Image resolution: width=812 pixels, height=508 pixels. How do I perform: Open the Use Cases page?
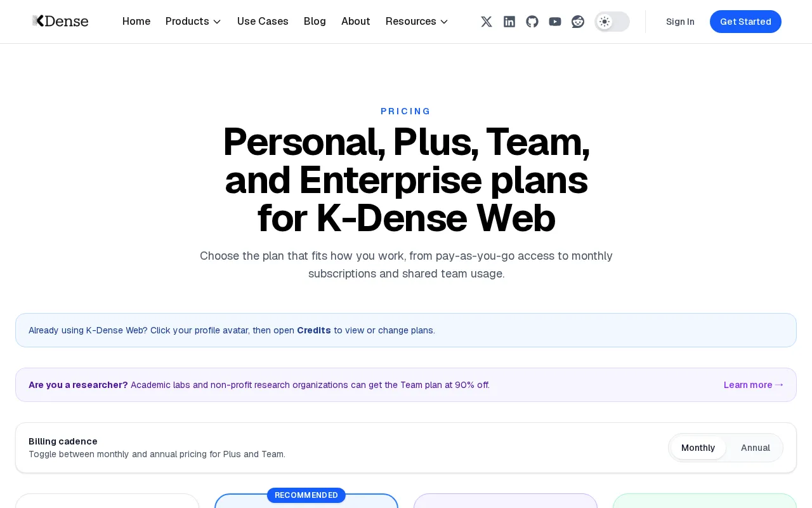pyautogui.click(x=263, y=22)
